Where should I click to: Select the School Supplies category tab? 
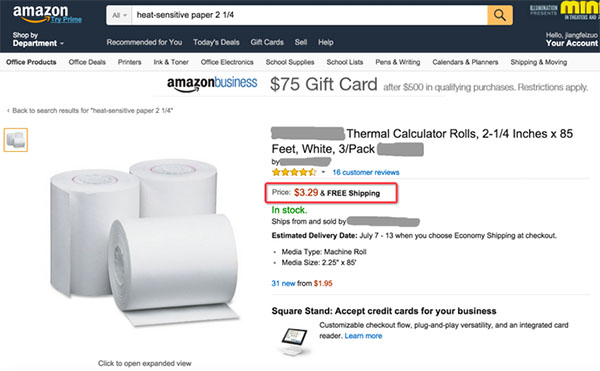(x=290, y=62)
